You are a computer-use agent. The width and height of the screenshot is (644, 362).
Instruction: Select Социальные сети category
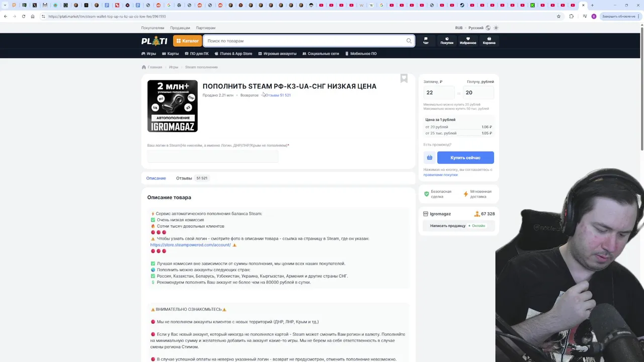[320, 53]
